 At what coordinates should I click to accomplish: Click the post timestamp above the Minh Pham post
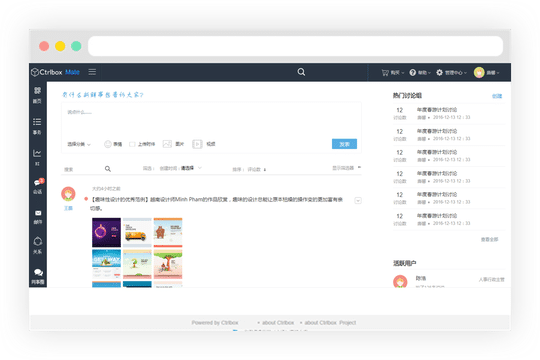tap(106, 189)
